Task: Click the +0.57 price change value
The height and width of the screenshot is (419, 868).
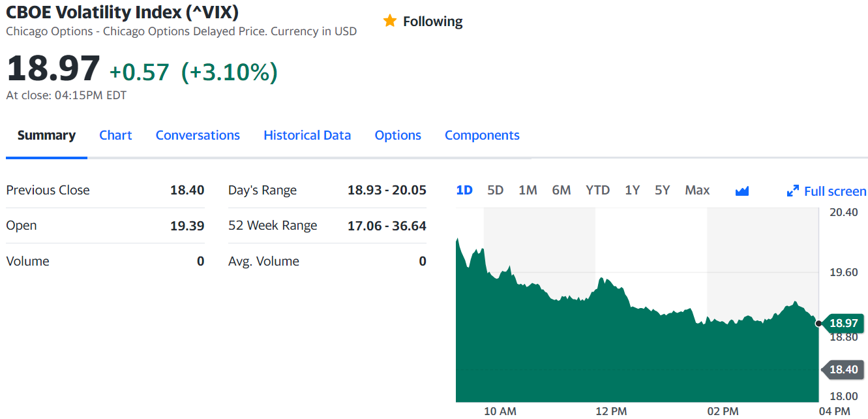Action: 139,72
